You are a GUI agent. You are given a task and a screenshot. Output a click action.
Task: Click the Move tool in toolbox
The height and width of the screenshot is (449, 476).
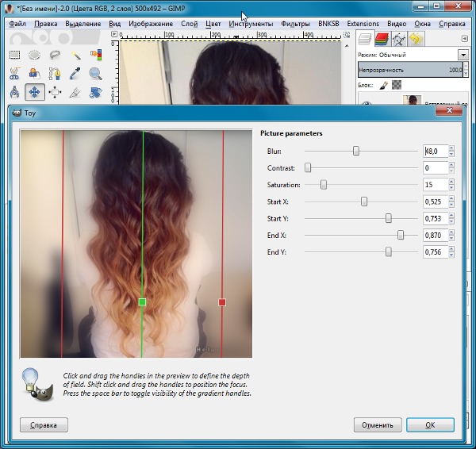[x=35, y=92]
